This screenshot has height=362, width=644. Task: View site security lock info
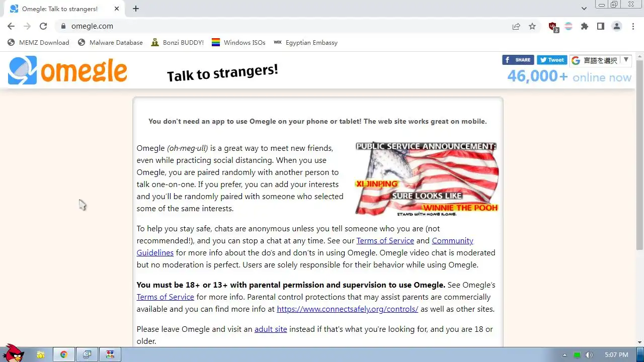[x=63, y=26]
